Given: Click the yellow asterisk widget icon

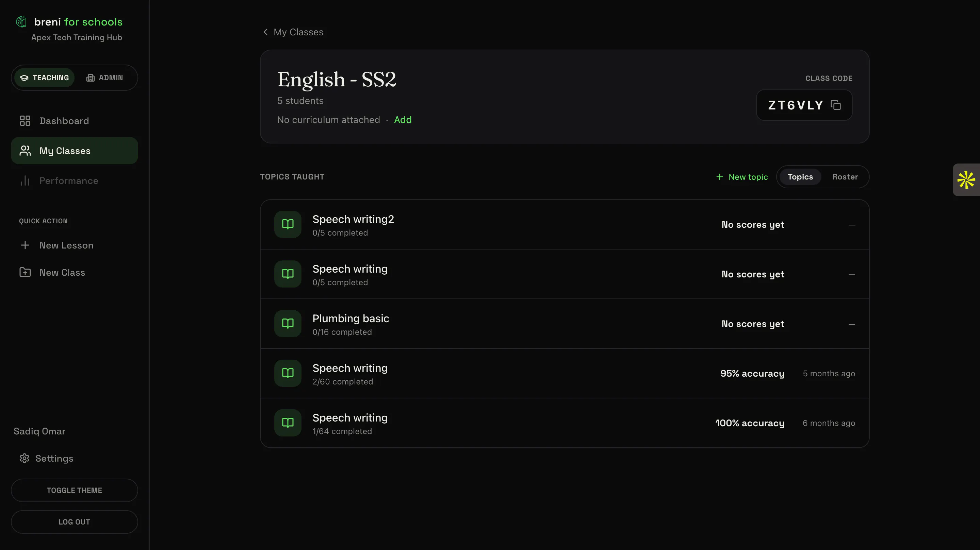Looking at the screenshot, I should pyautogui.click(x=966, y=180).
